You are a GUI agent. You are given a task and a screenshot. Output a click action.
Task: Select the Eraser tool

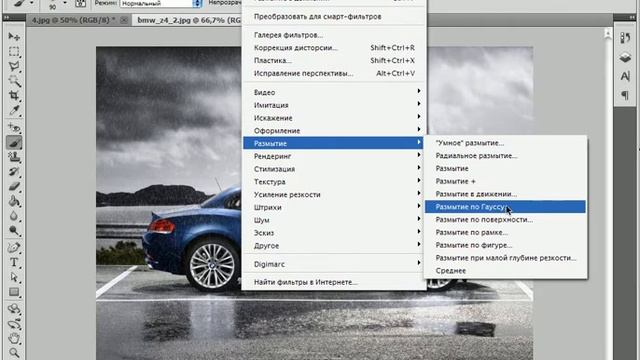coord(14,187)
